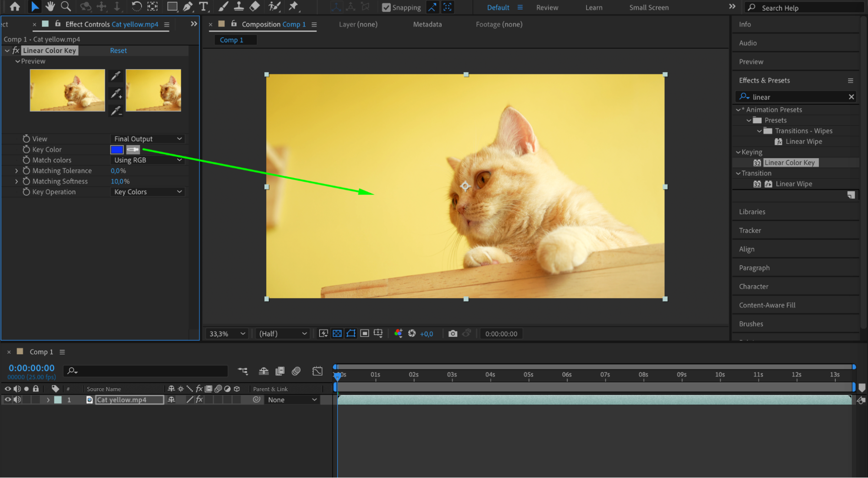
Task: Open the Metadata panel tab
Action: (427, 24)
